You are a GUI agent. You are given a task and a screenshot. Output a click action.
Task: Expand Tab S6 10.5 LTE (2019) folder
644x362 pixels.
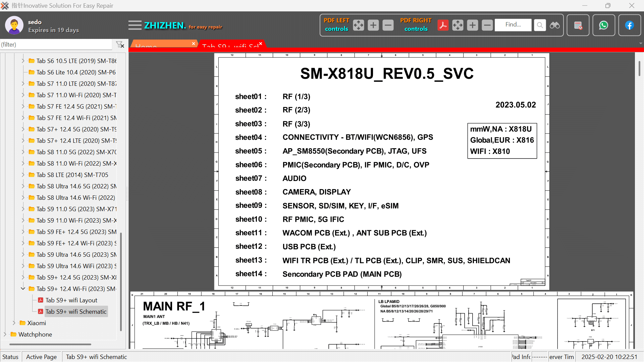[23, 61]
